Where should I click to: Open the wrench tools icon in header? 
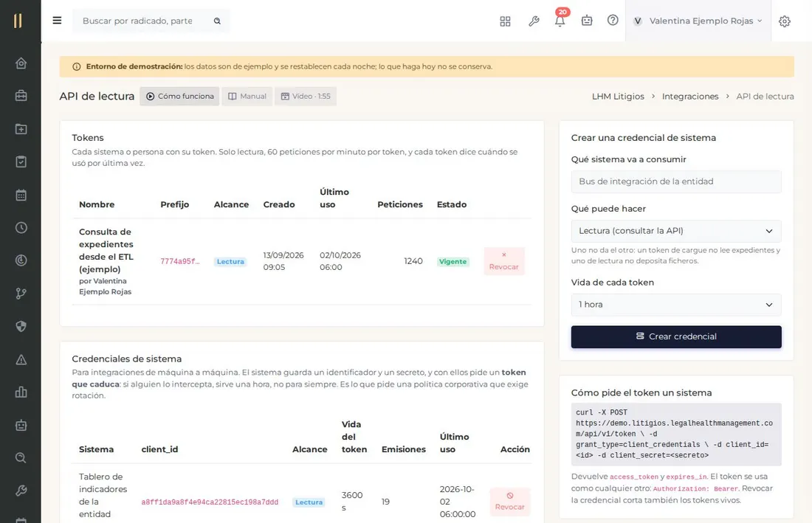click(534, 21)
